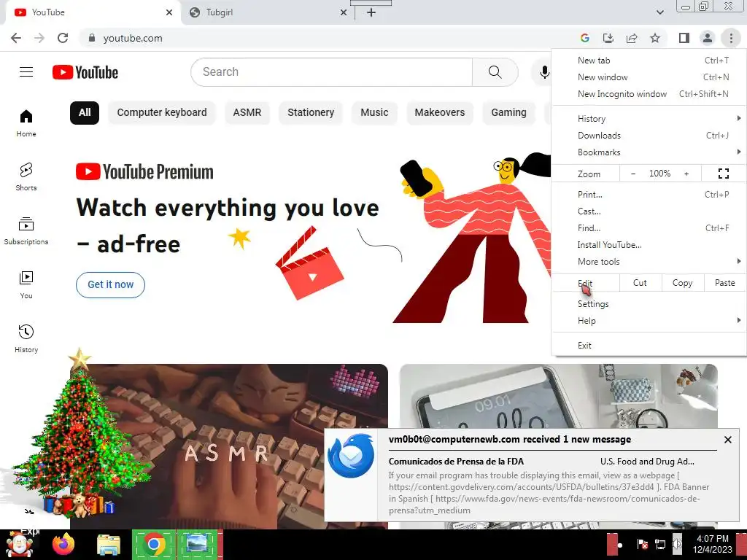Screen dimensions: 747x560
Task: Select the Computer keyboard chip
Action: (162, 113)
